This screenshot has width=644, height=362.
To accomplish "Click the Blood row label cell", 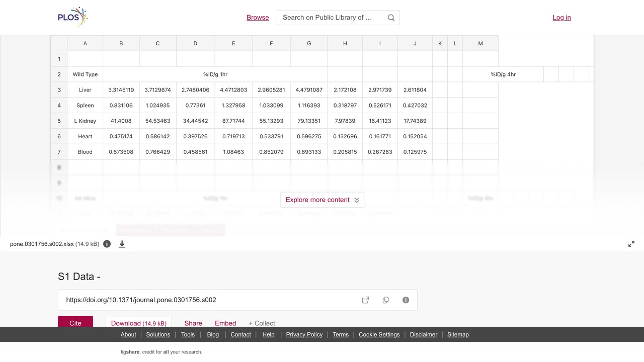I will pos(85,152).
